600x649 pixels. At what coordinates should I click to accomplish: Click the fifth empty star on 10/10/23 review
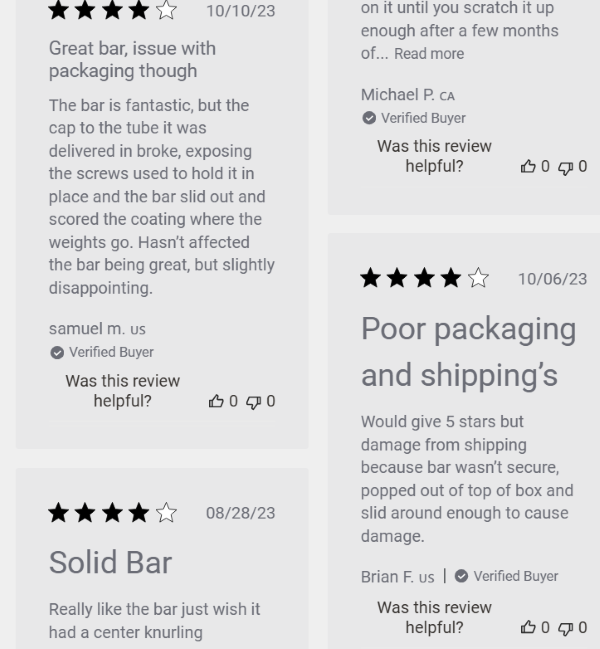coord(166,10)
